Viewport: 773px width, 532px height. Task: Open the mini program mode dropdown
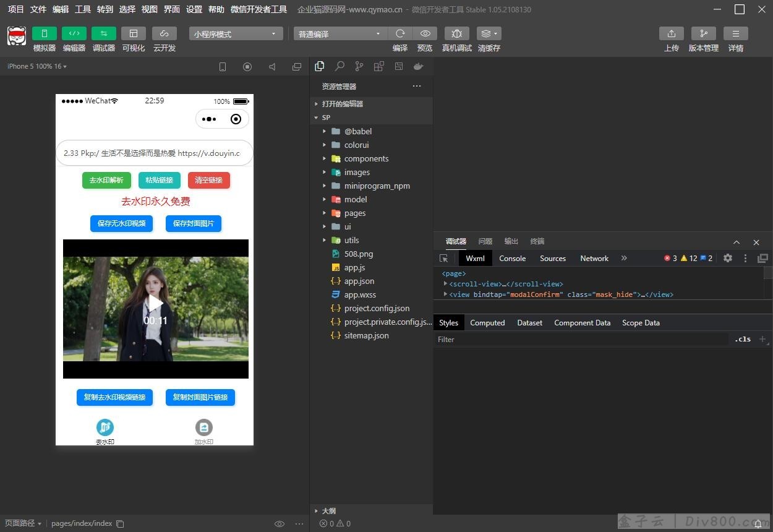point(236,34)
